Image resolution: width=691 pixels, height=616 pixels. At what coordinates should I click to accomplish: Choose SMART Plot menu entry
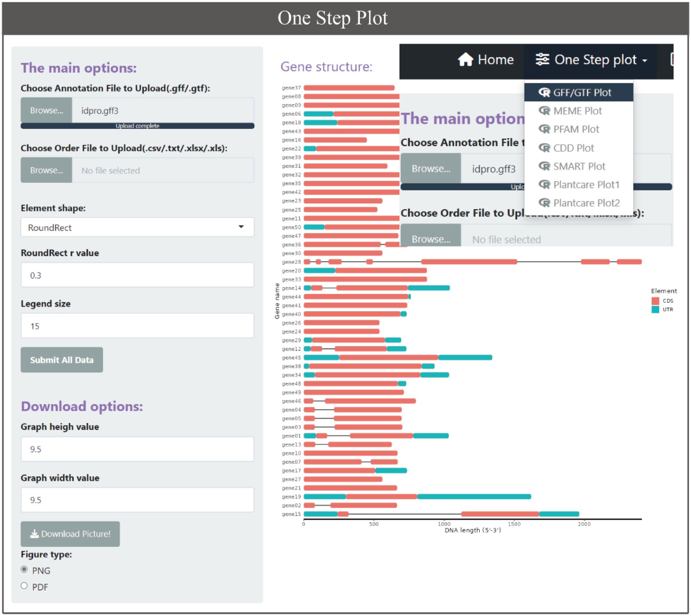(578, 166)
